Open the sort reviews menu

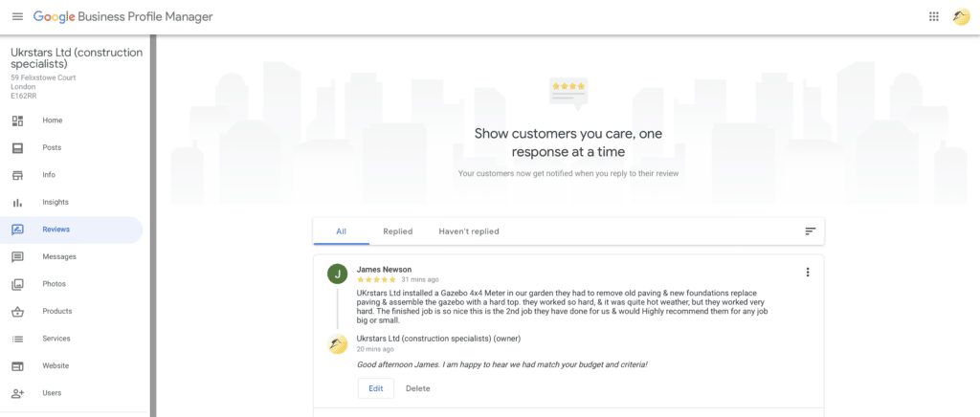(810, 231)
